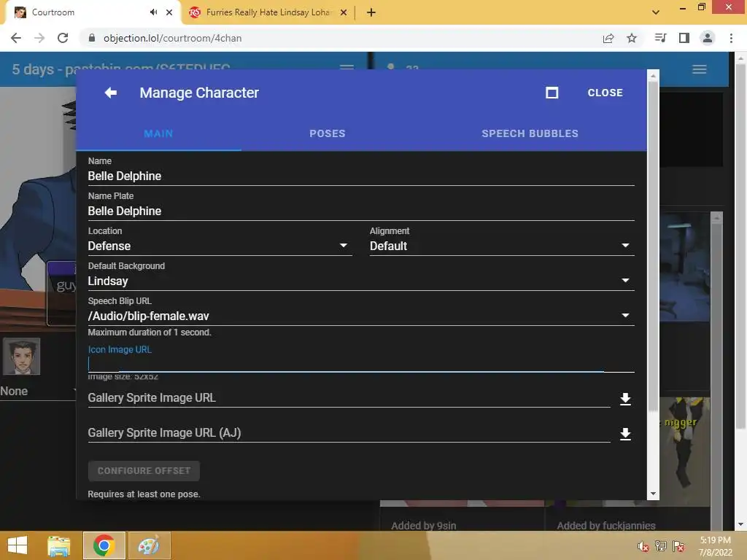Open hamburger menu beside courtroom title
The image size is (747, 560).
347,67
